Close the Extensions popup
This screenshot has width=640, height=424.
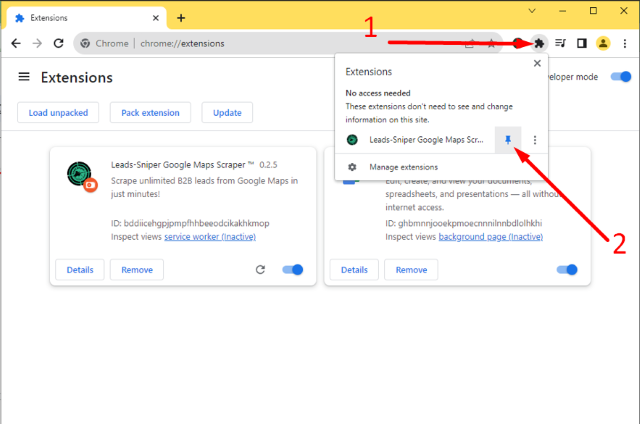[x=537, y=63]
